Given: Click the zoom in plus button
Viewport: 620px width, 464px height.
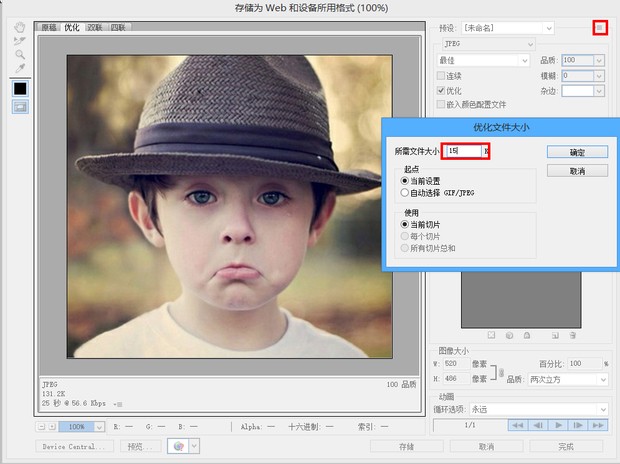Looking at the screenshot, I should point(52,426).
